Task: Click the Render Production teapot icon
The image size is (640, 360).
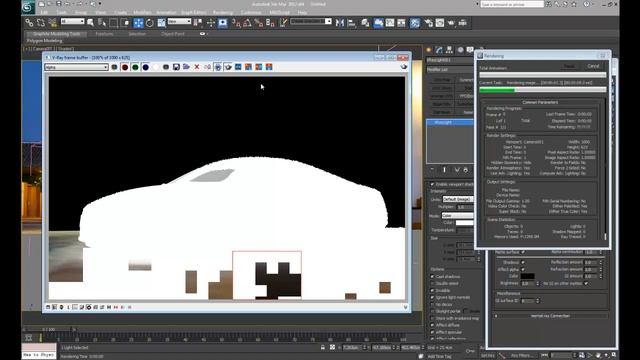Action: tap(451, 23)
